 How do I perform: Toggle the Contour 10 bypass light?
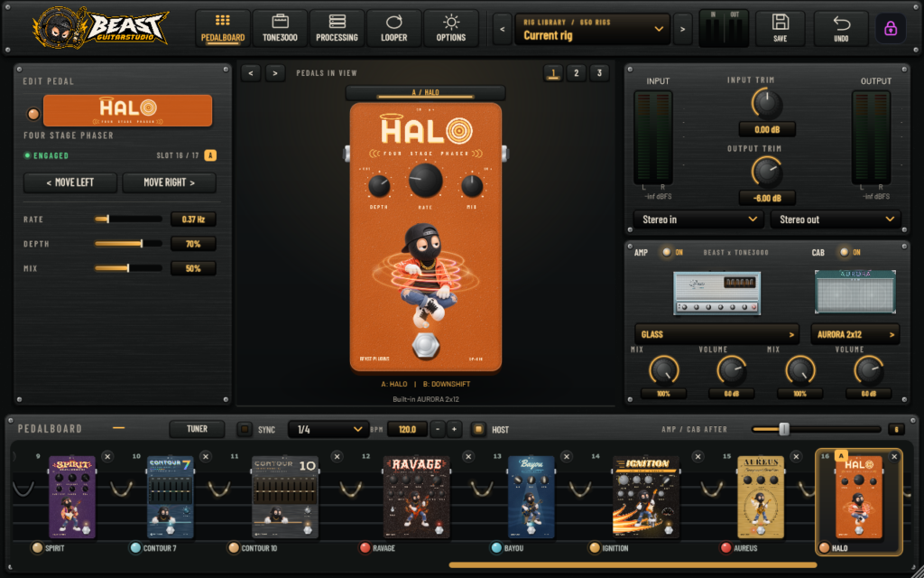[x=234, y=548]
